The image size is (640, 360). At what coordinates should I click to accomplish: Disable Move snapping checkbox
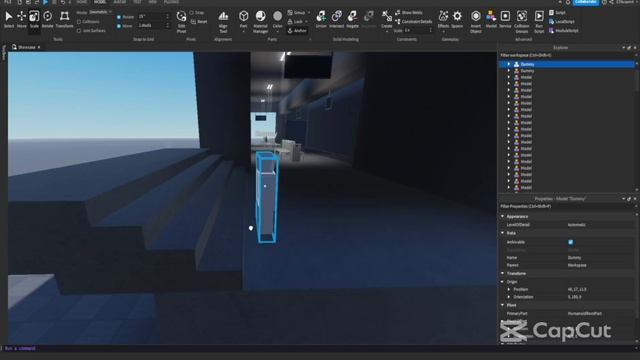pyautogui.click(x=119, y=26)
